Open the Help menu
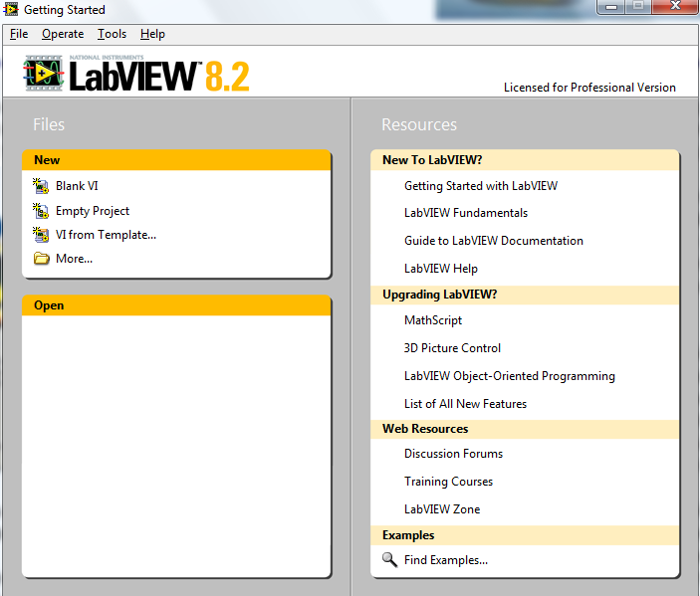This screenshot has width=700, height=596. click(152, 34)
